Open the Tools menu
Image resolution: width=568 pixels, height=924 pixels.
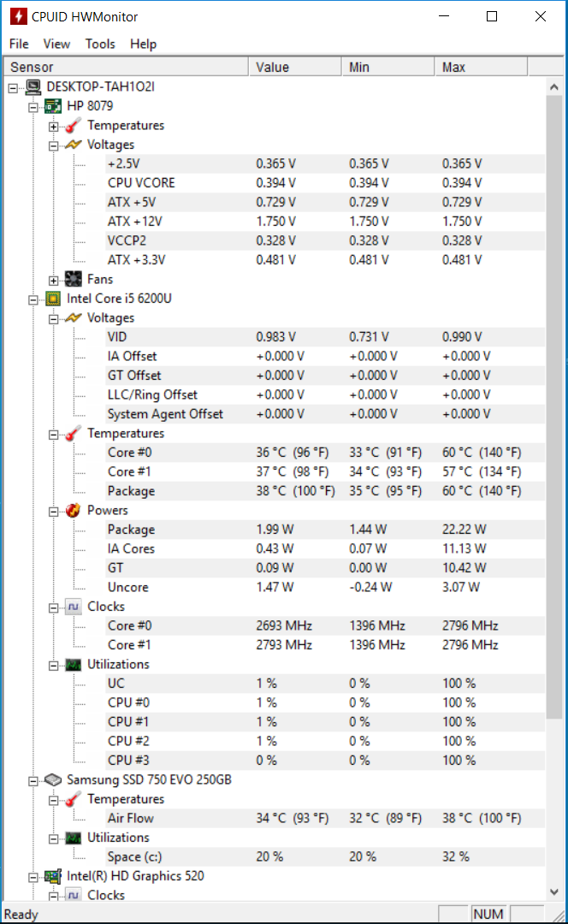[100, 44]
